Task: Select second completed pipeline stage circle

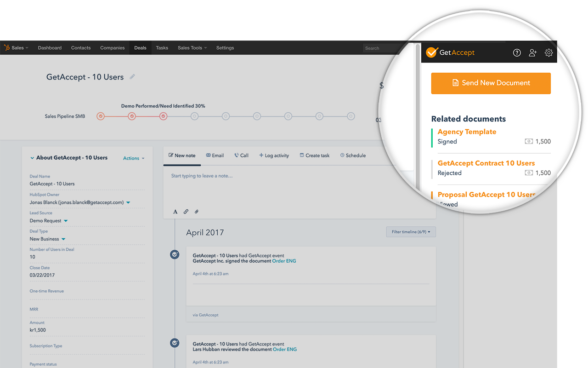Action: pyautogui.click(x=132, y=116)
